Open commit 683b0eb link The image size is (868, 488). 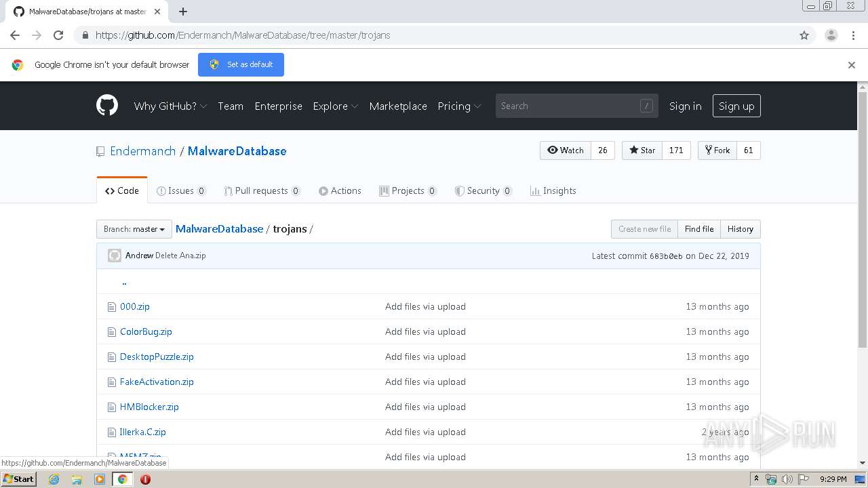point(666,256)
